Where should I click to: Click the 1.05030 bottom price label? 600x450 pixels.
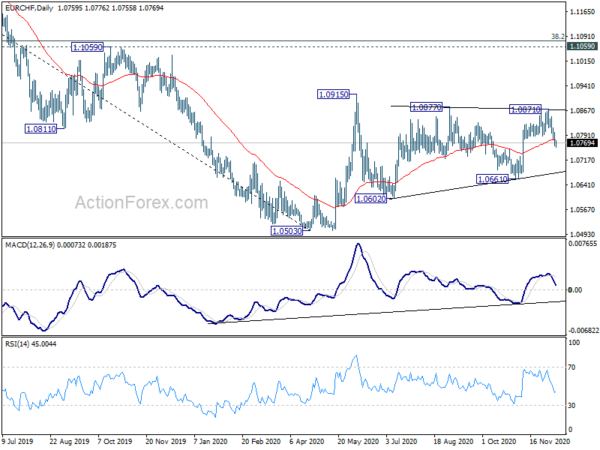click(x=287, y=231)
